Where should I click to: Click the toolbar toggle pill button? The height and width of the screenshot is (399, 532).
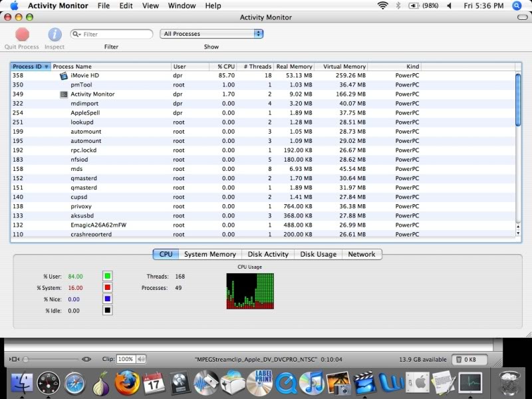tap(523, 17)
